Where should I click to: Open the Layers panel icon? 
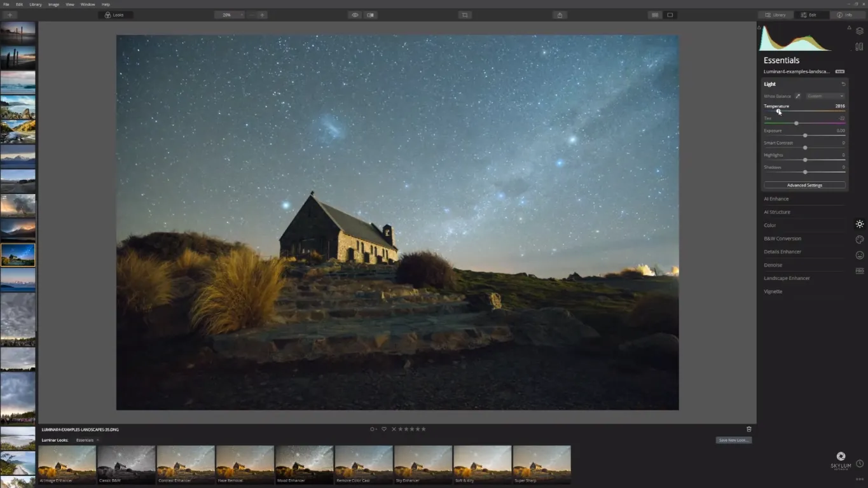pyautogui.click(x=859, y=31)
